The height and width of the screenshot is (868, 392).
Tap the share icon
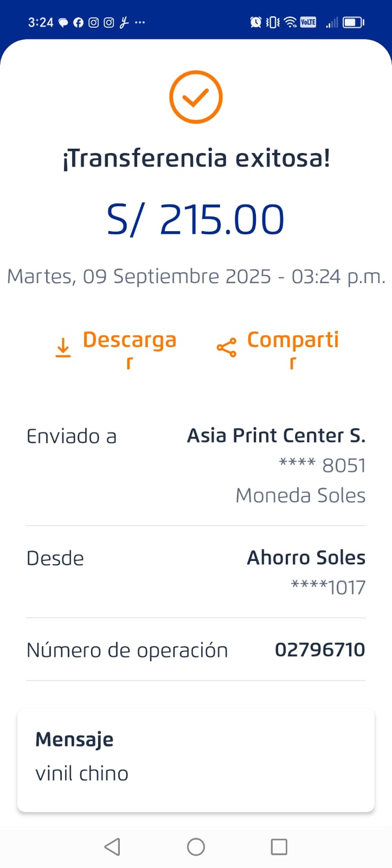(226, 347)
